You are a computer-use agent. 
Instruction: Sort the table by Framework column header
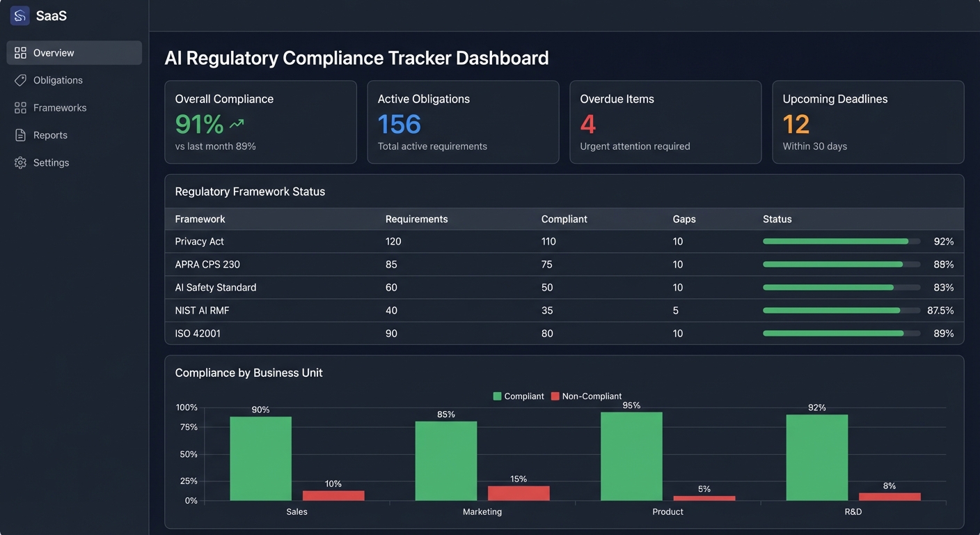[x=200, y=219]
